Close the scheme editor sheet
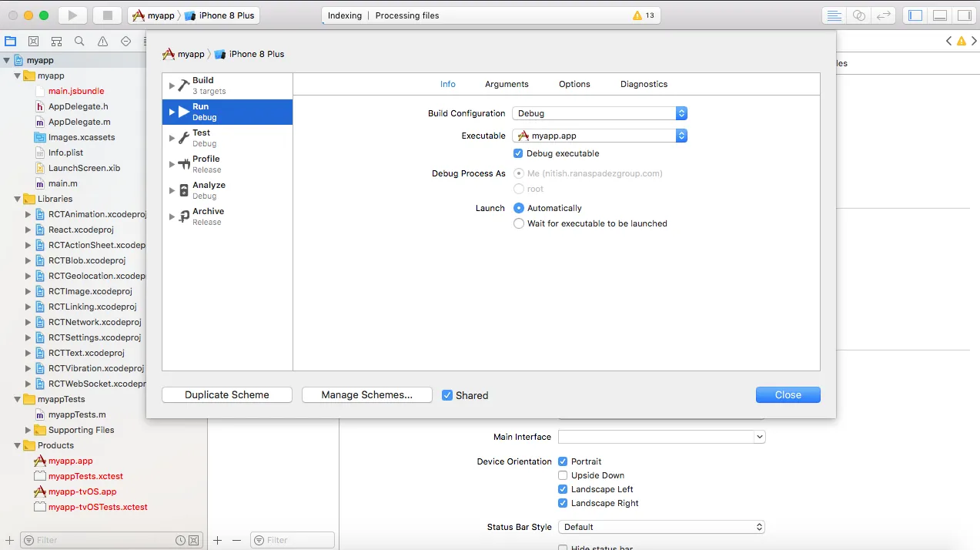 click(x=788, y=394)
